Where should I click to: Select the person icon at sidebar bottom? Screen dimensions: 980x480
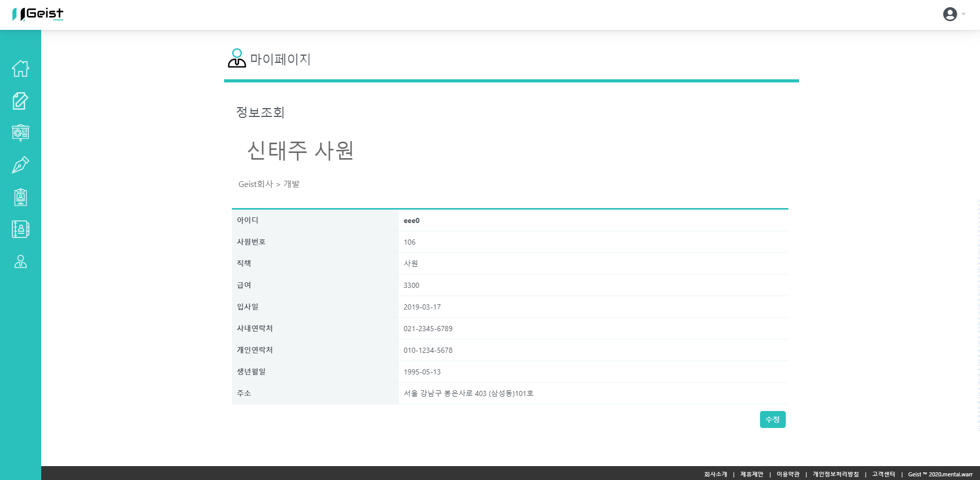(x=20, y=262)
